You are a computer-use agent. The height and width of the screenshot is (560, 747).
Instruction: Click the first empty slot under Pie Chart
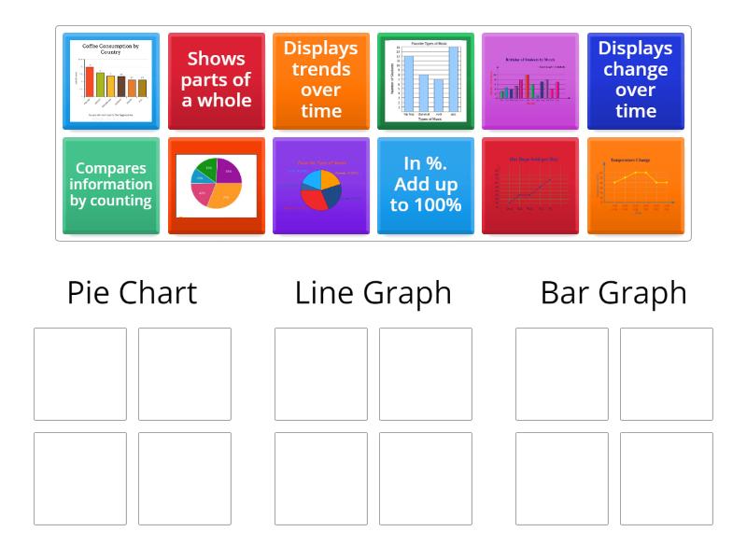[80, 374]
